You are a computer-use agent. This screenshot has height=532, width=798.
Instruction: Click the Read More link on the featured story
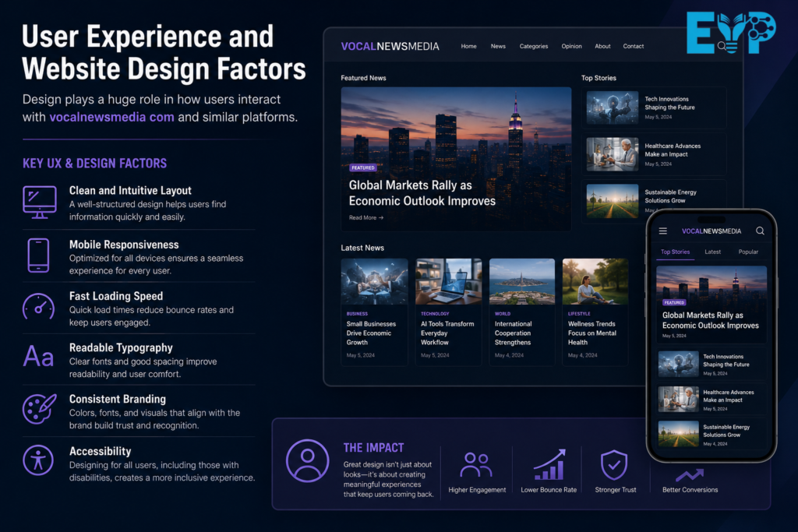tap(366, 217)
